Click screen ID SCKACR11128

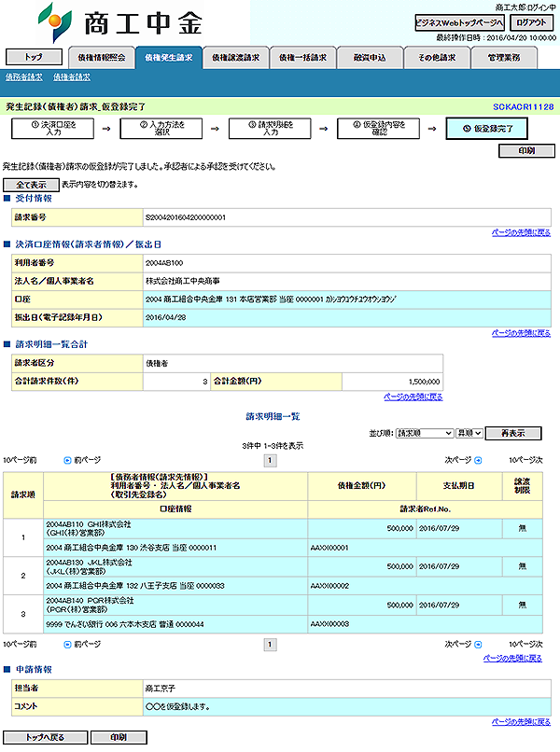tap(523, 107)
